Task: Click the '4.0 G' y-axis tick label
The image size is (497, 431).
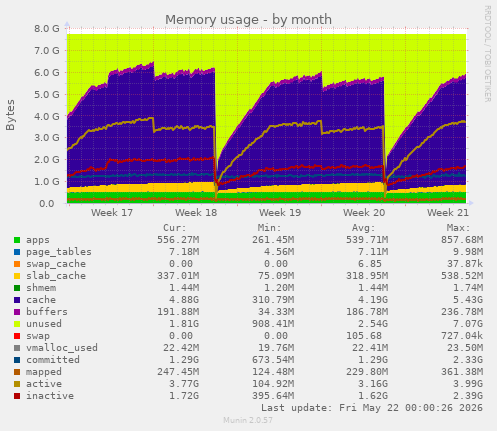Action: click(47, 116)
